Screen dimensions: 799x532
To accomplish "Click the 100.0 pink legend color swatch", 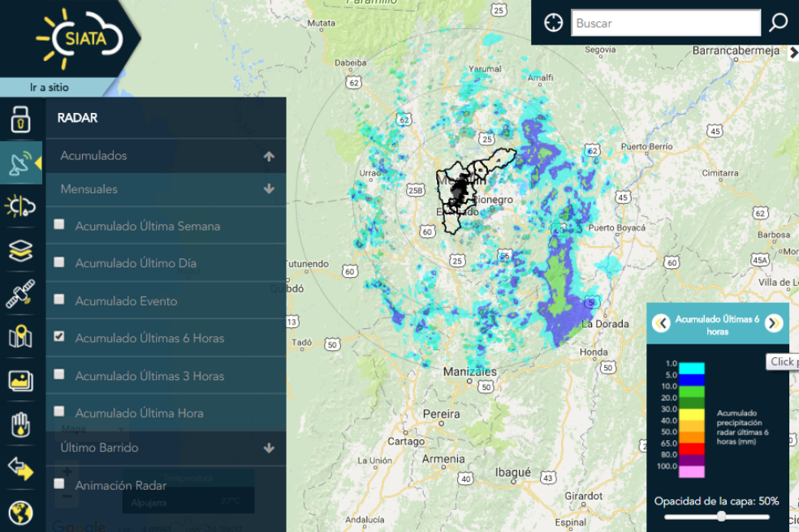I will 692,471.
